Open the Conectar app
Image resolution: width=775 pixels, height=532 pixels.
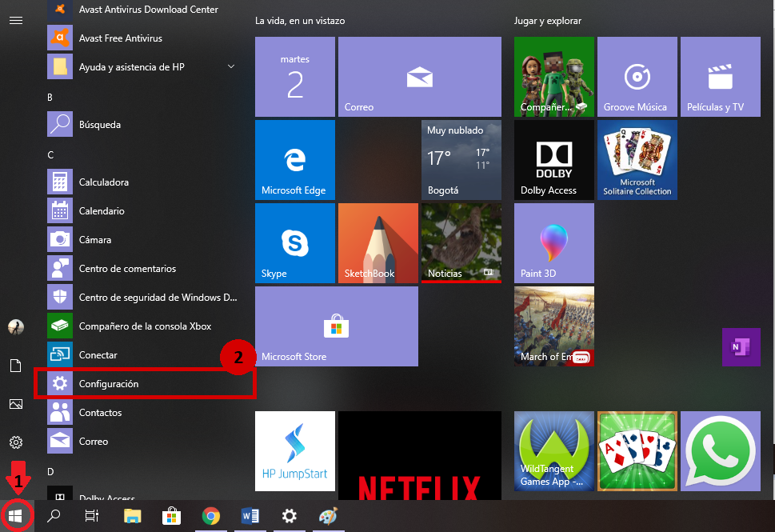[143, 355]
